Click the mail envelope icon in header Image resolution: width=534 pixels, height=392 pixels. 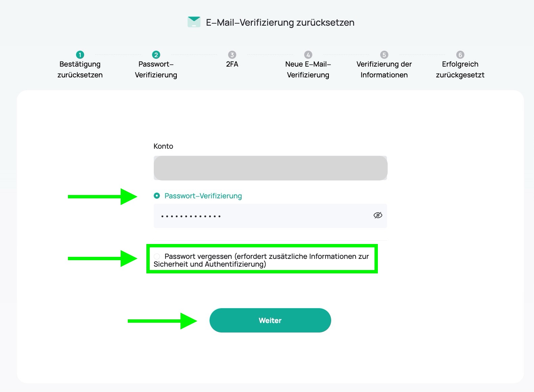(x=194, y=22)
